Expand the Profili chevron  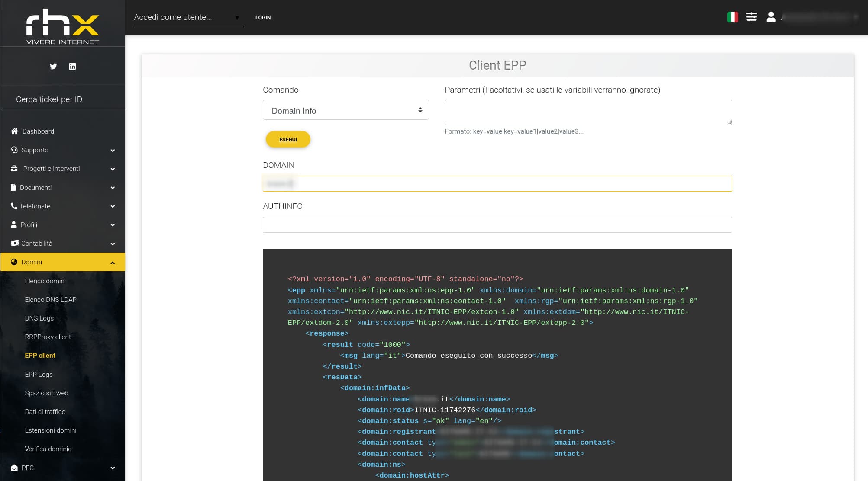point(113,225)
